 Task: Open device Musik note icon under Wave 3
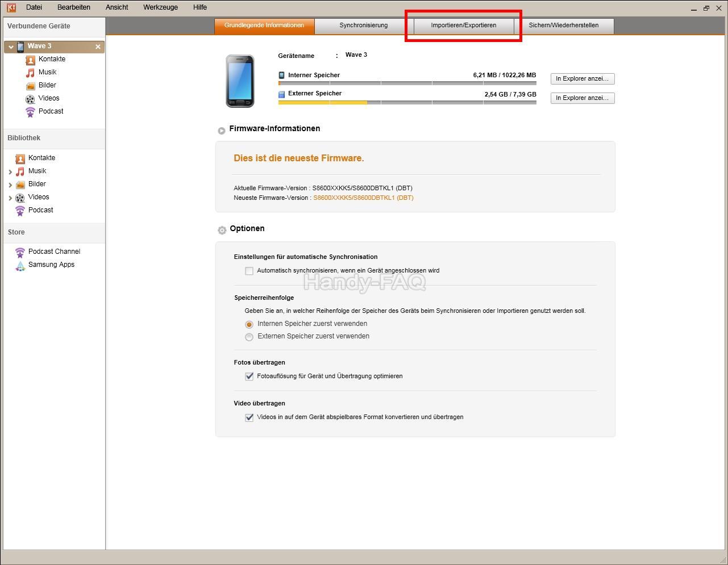30,73
